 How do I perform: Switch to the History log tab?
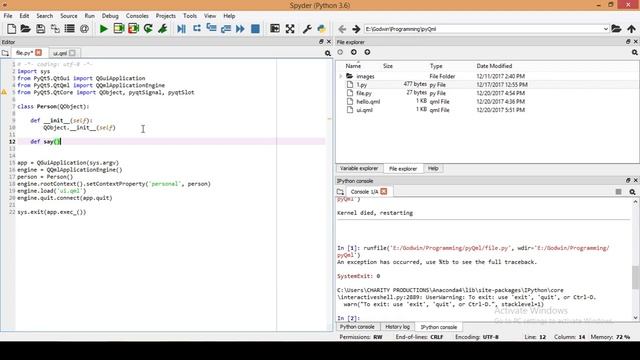[x=398, y=327]
